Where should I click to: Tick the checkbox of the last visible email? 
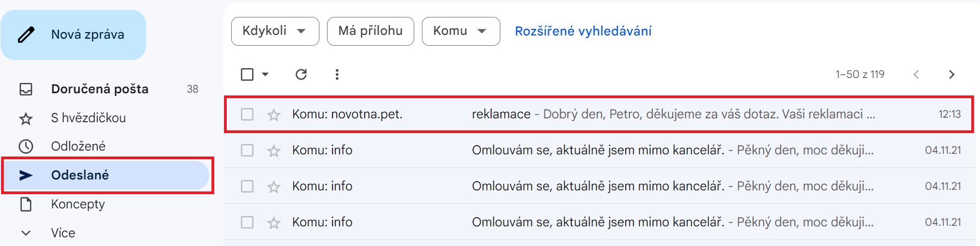247,222
